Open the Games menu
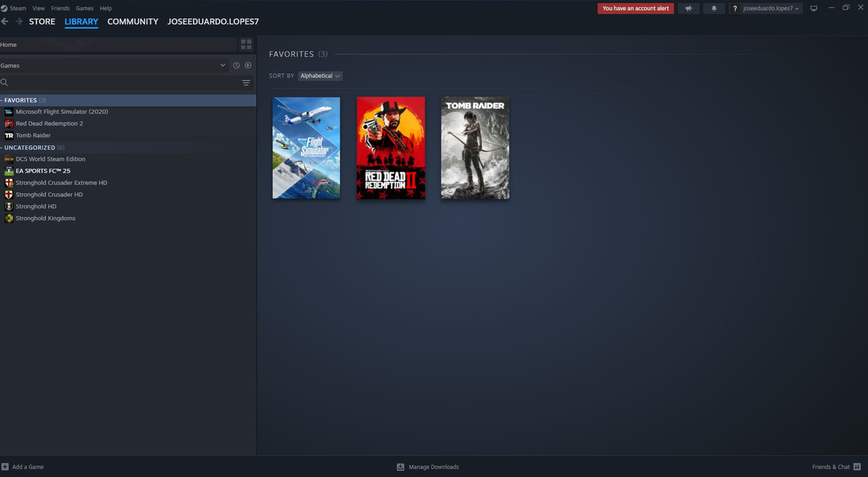This screenshot has width=868, height=477. [x=85, y=8]
